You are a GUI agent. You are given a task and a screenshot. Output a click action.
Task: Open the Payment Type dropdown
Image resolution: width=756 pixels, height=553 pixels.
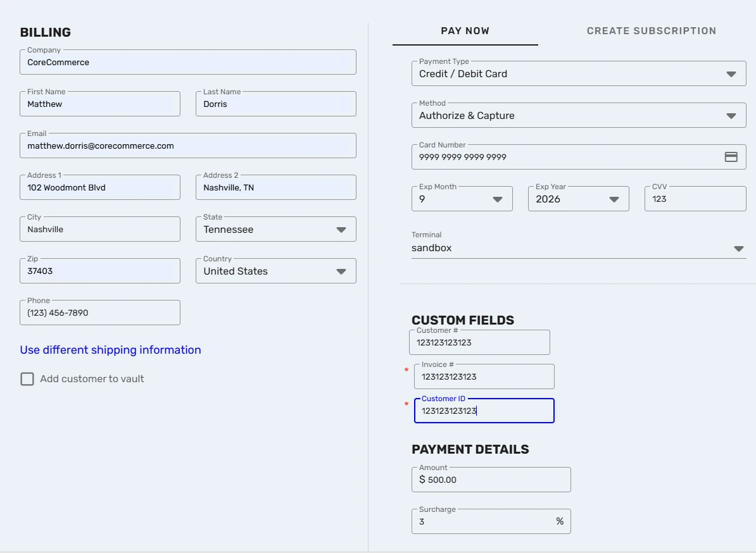click(579, 73)
